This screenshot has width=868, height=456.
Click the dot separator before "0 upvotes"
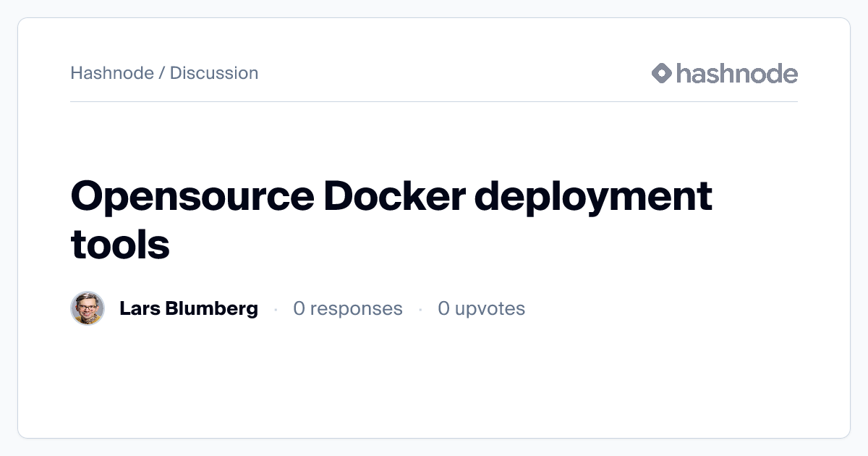(x=420, y=309)
